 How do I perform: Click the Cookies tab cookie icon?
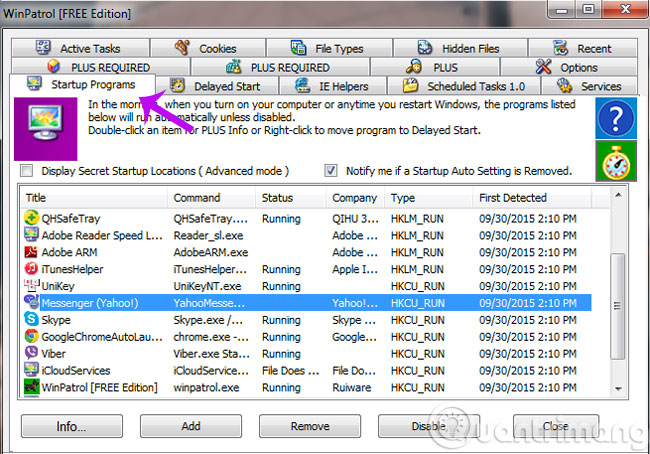click(x=182, y=48)
